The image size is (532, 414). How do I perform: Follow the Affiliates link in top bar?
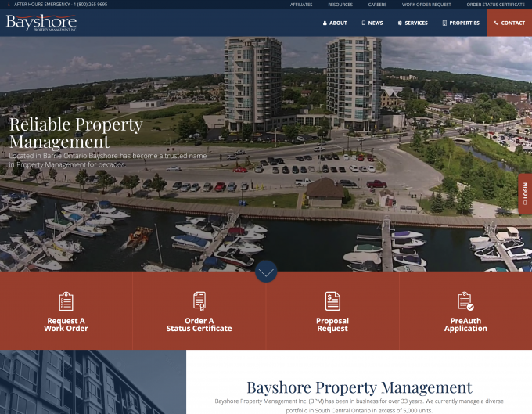point(301,5)
